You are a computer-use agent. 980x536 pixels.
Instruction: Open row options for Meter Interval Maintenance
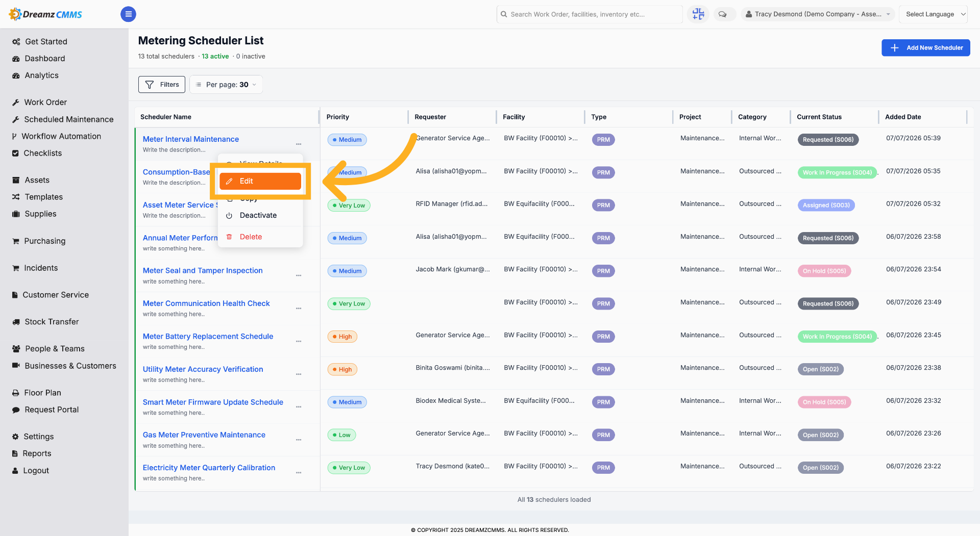[x=299, y=144]
